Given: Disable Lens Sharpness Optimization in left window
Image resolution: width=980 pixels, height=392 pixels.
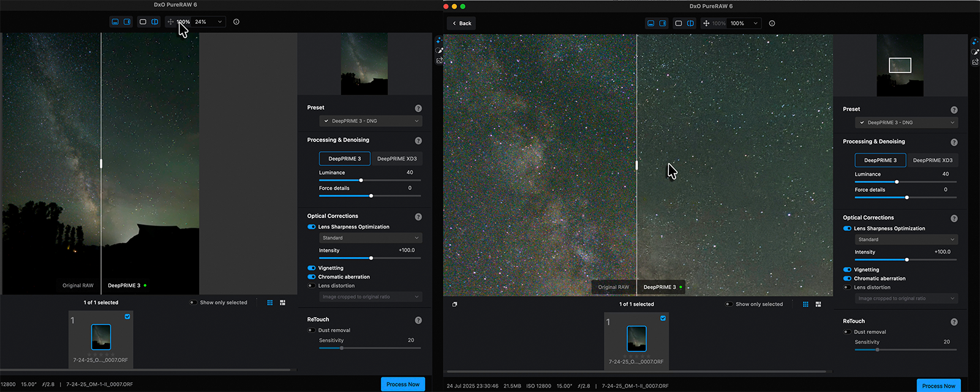Looking at the screenshot, I should click(312, 227).
